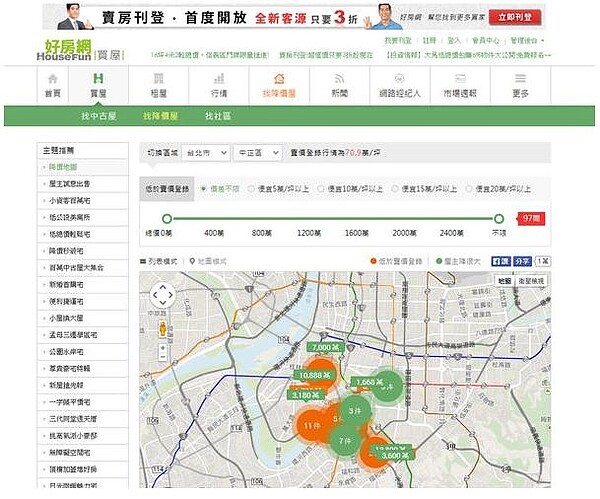
Task: Open the 找社區 submenu tab
Action: click(218, 116)
